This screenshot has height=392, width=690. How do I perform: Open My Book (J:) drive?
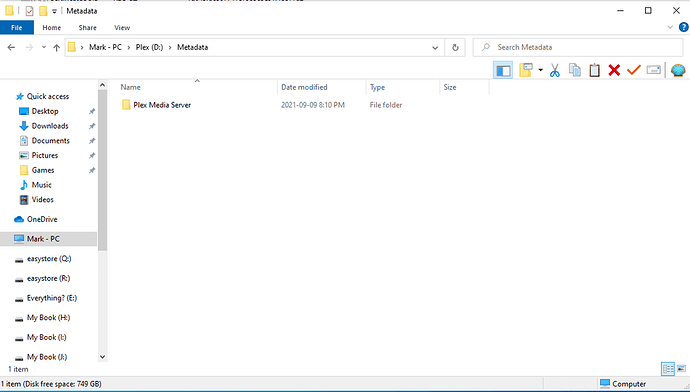[47, 357]
